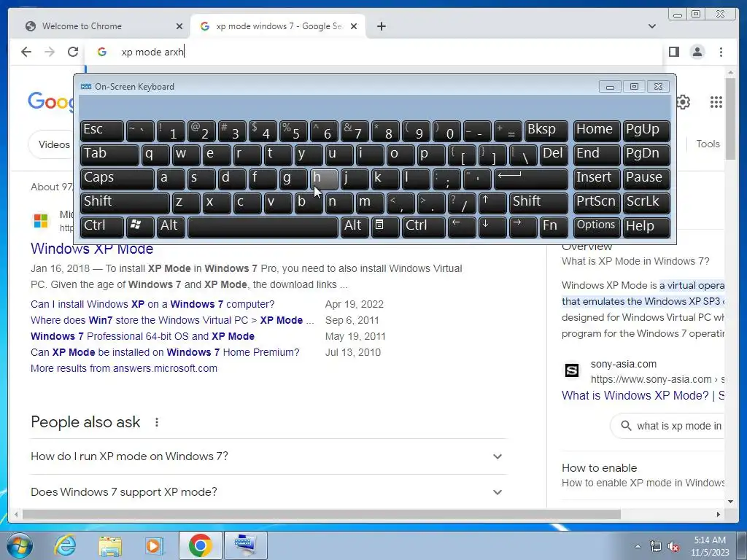Viewport: 747px width, 560px height.
Task: Close the Welcome to Chrome tab
Action: 179,26
